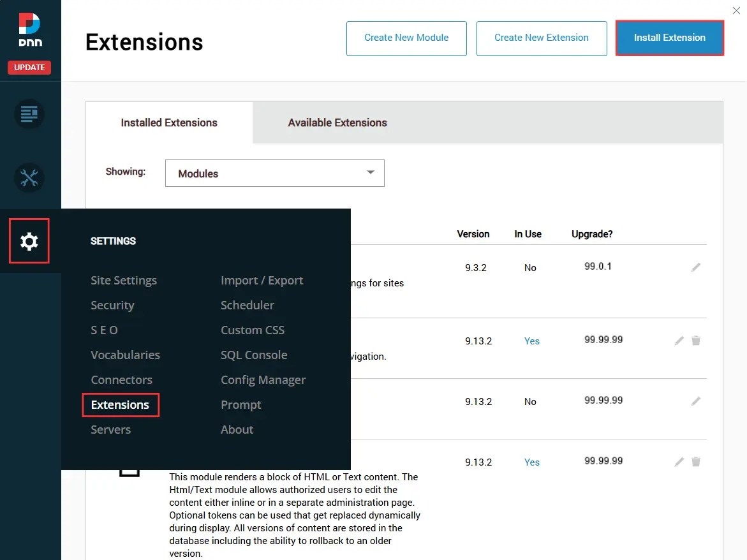
Task: Click the Yes link in the In Use column
Action: [531, 341]
